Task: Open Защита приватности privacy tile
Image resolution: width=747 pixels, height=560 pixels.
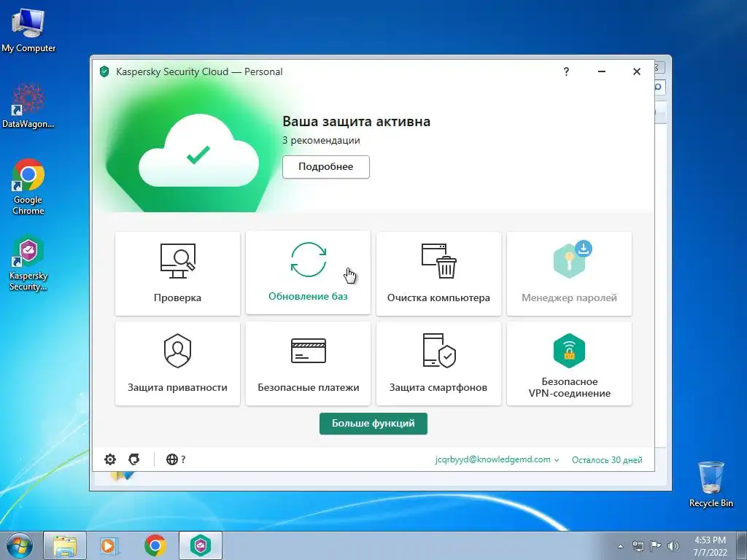Action: 177,363
